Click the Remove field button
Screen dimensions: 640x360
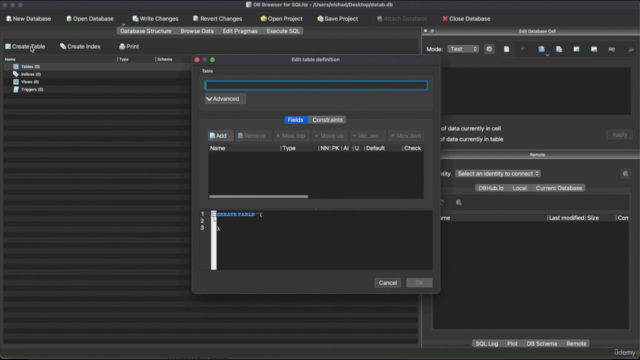tap(252, 136)
